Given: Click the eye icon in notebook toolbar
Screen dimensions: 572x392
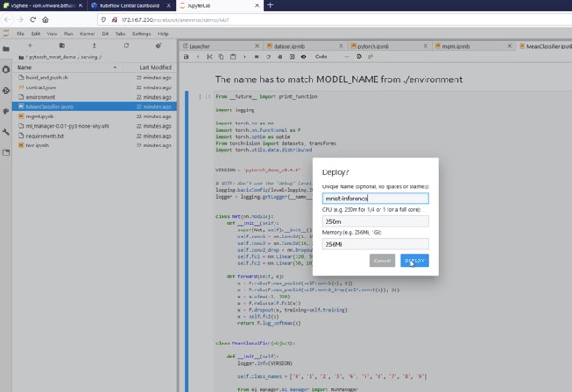Looking at the screenshot, I should point(304,57).
